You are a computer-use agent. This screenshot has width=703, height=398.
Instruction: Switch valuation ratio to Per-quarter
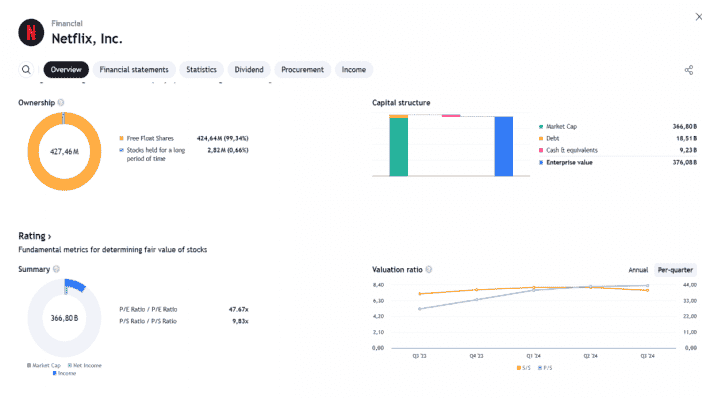675,270
